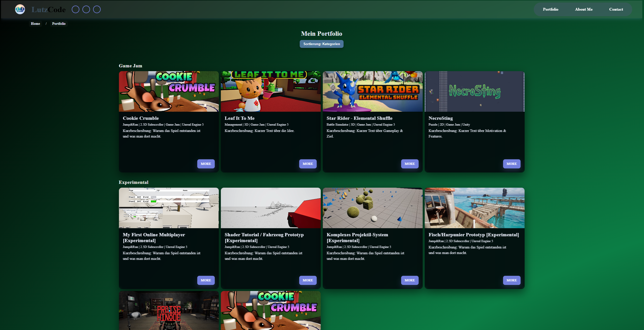Click the third circle icon in the header

[x=97, y=9]
